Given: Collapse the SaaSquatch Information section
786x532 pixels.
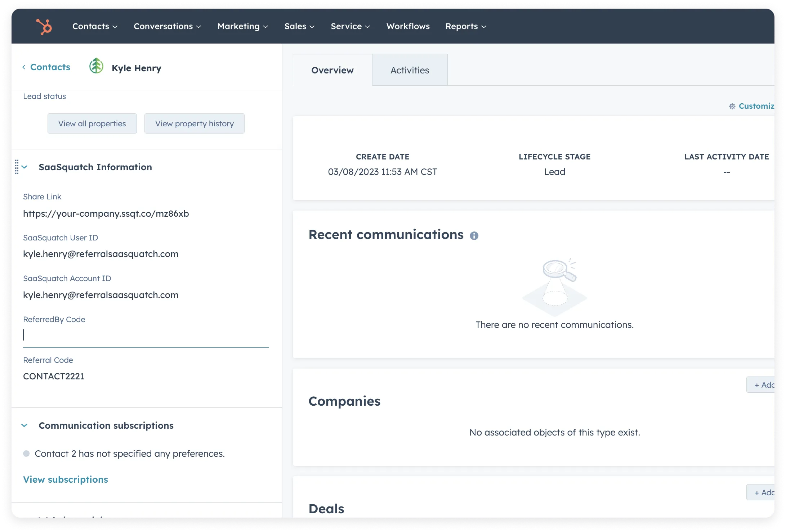Looking at the screenshot, I should [24, 167].
